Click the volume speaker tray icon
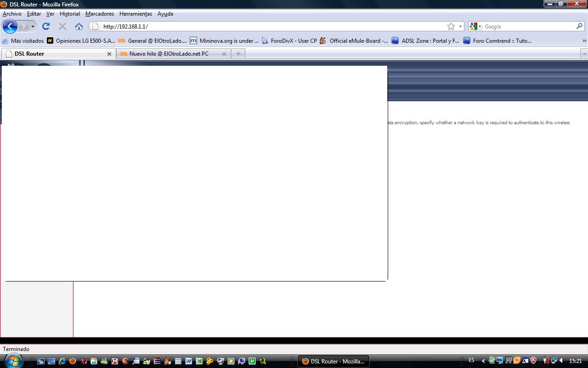Viewport: 588px width, 368px height. pyautogui.click(x=561, y=361)
